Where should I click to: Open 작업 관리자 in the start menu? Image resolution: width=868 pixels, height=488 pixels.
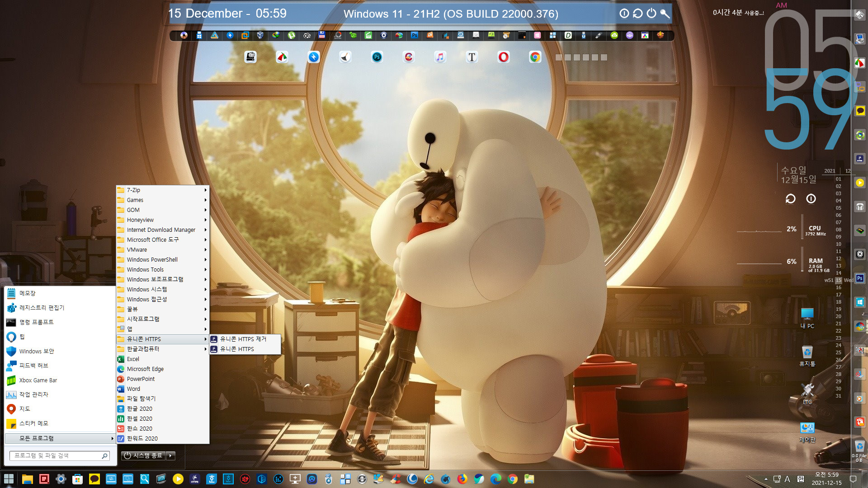pyautogui.click(x=60, y=394)
